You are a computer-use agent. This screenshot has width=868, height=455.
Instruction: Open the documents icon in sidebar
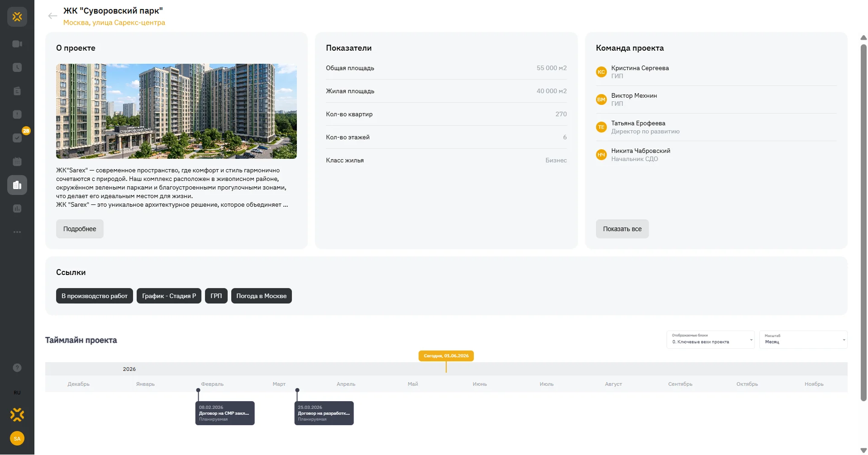click(17, 91)
